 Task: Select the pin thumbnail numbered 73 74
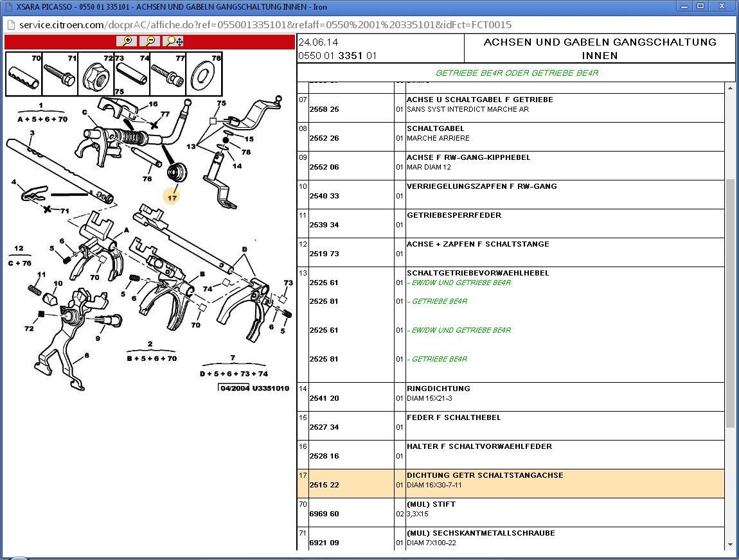click(132, 74)
